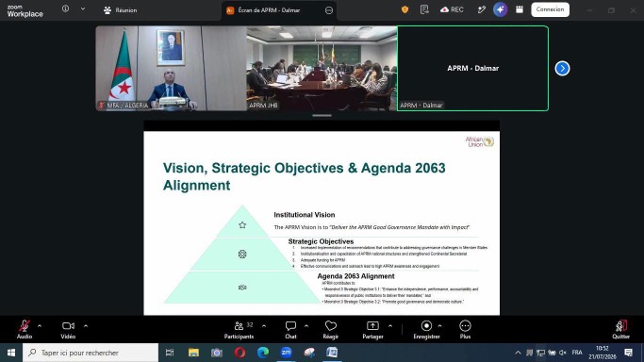Image resolution: width=644 pixels, height=362 pixels.
Task: Open the meeting info icon
Action: tap(65, 8)
